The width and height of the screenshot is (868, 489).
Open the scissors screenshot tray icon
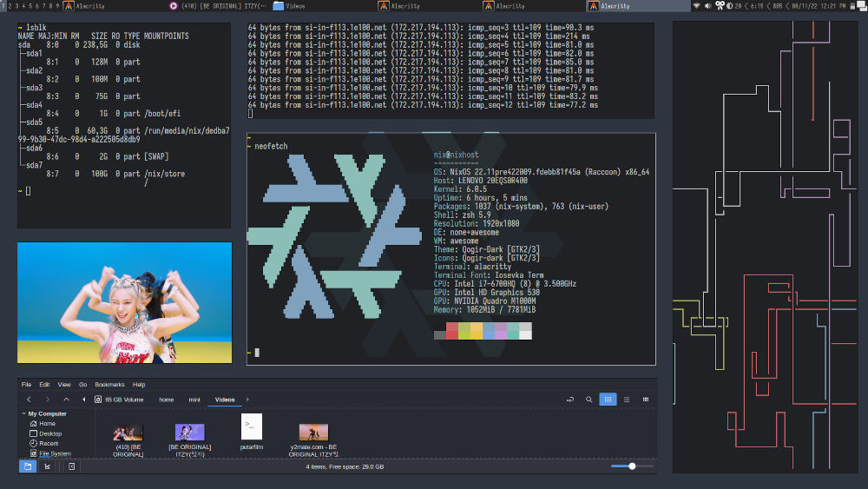720,5
